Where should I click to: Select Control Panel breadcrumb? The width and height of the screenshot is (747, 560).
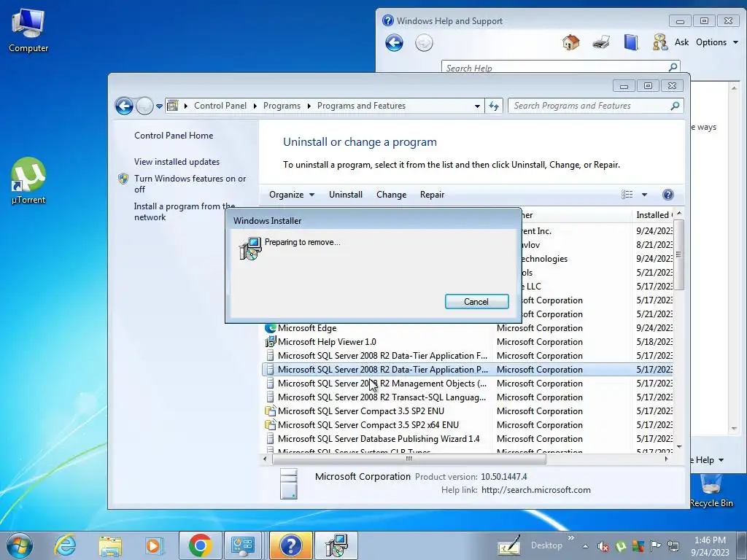tap(220, 106)
